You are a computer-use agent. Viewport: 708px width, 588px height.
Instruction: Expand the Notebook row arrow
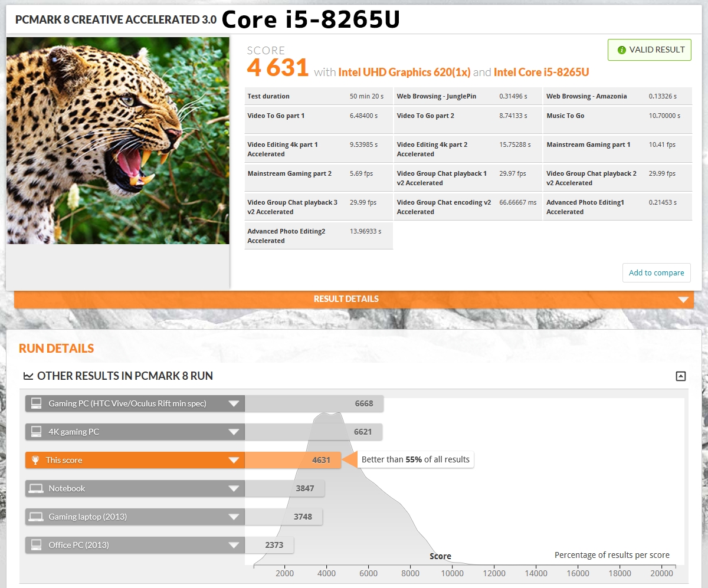(x=234, y=489)
